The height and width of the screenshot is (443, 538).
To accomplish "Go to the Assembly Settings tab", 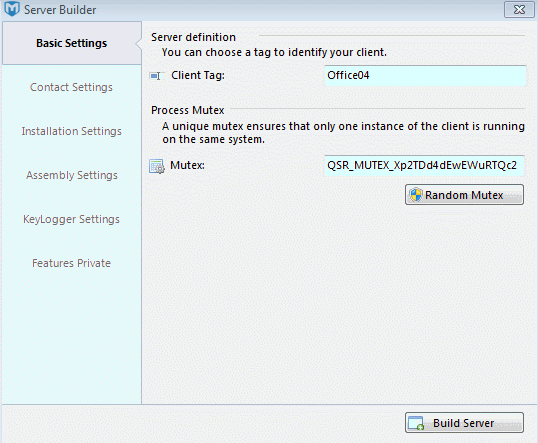I will pos(71,175).
